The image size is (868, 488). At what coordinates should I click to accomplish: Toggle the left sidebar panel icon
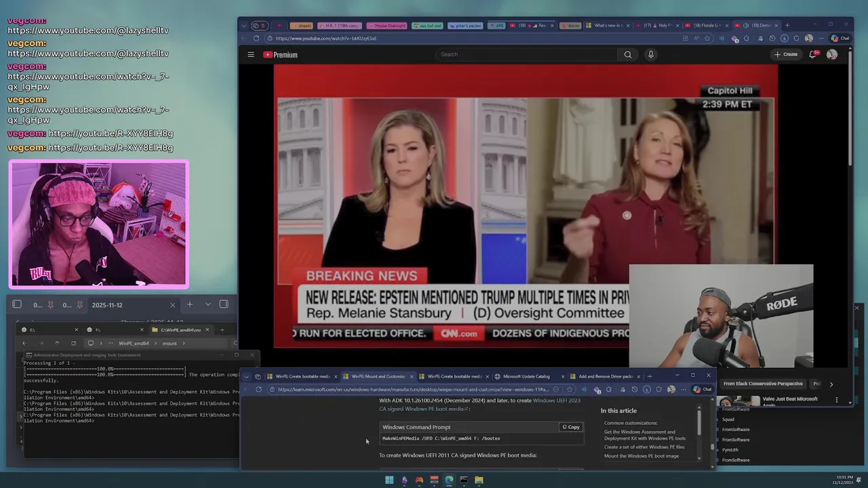point(17,304)
